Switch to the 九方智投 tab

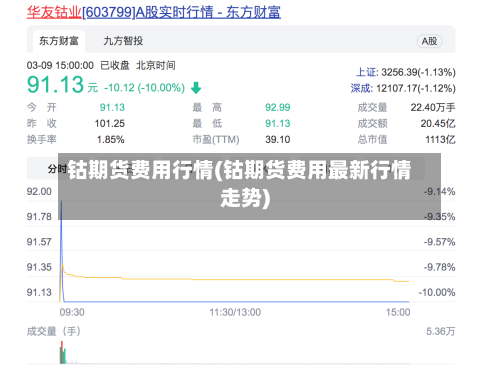tap(123, 41)
